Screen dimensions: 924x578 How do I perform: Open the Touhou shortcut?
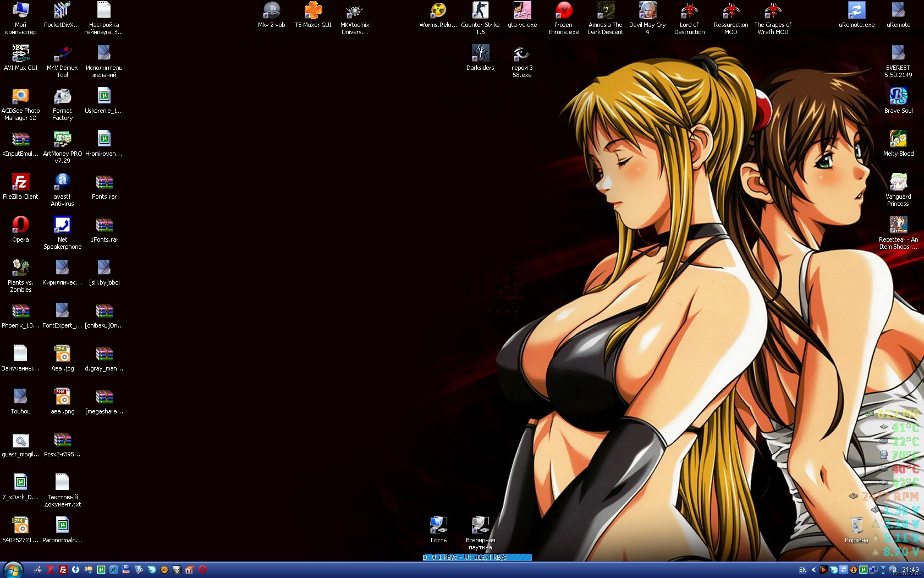20,401
